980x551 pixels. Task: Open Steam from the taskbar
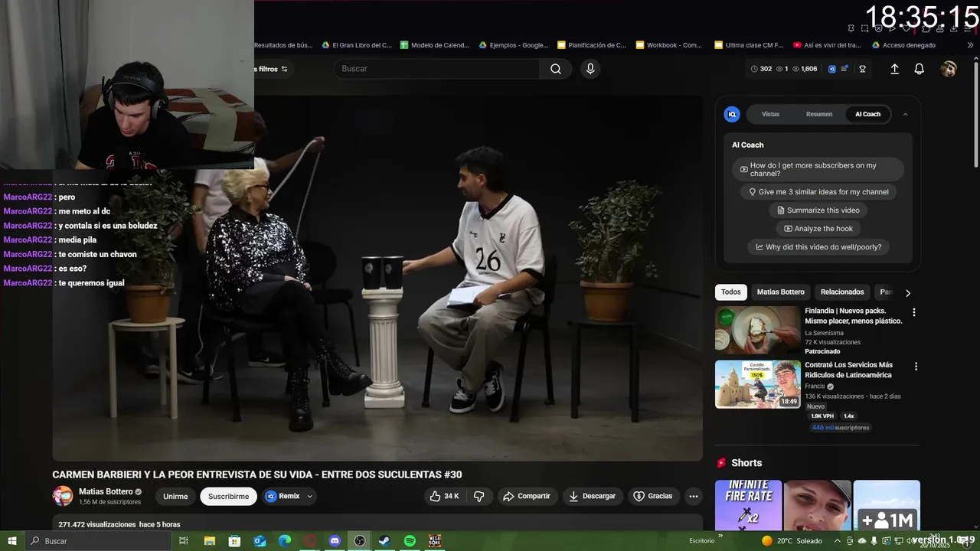tap(384, 540)
